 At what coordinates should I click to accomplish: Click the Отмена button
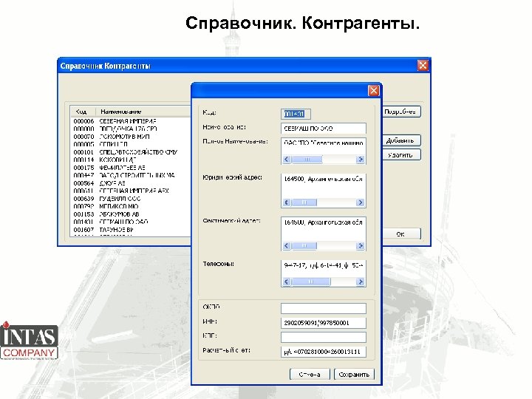click(x=310, y=374)
